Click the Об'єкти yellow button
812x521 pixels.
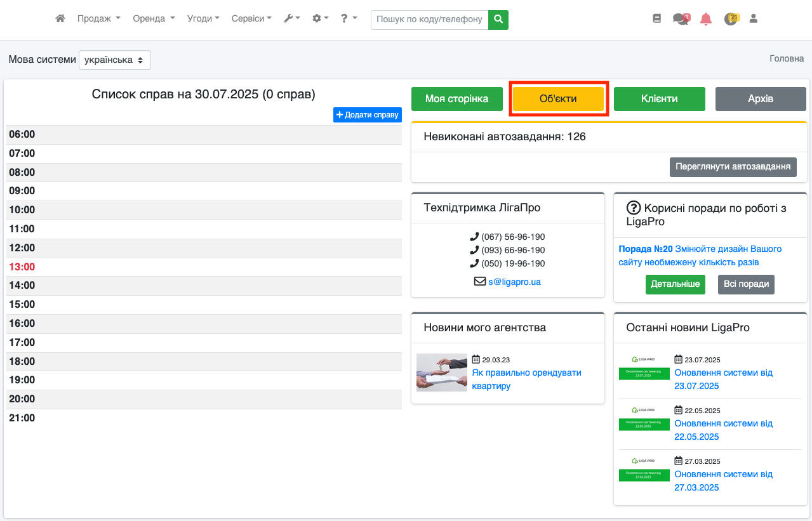(x=558, y=99)
